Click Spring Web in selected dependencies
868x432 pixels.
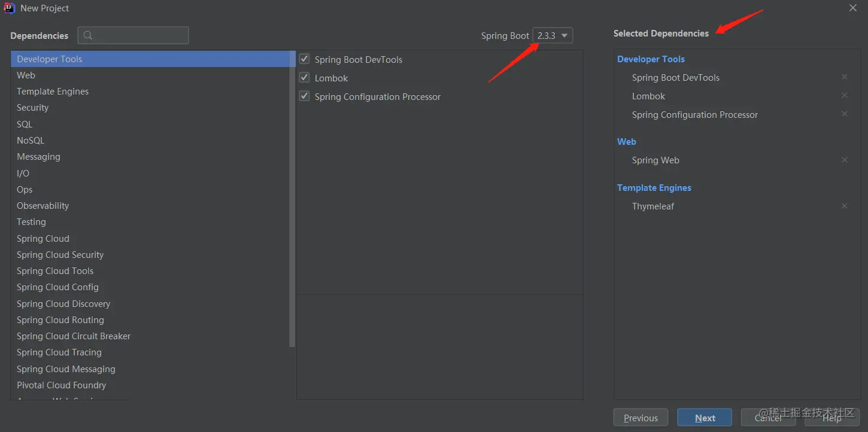655,160
